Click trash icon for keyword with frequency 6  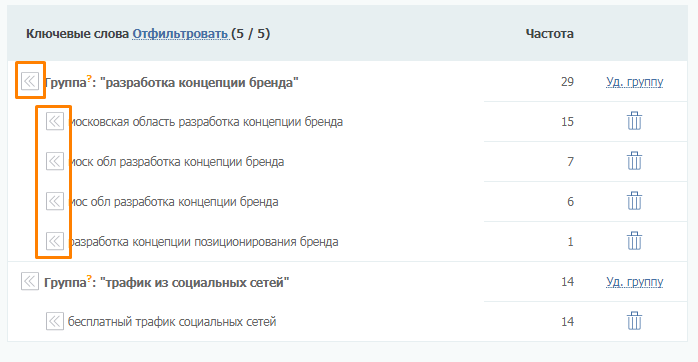coord(634,201)
